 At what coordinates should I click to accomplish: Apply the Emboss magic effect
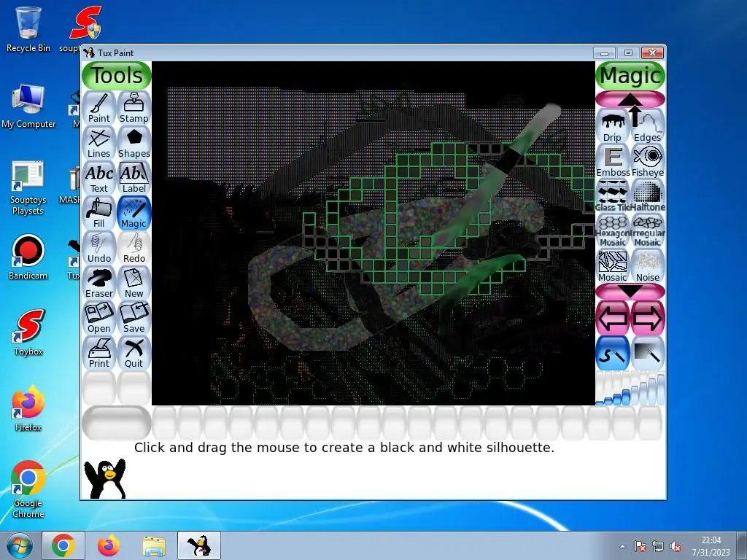click(x=613, y=161)
